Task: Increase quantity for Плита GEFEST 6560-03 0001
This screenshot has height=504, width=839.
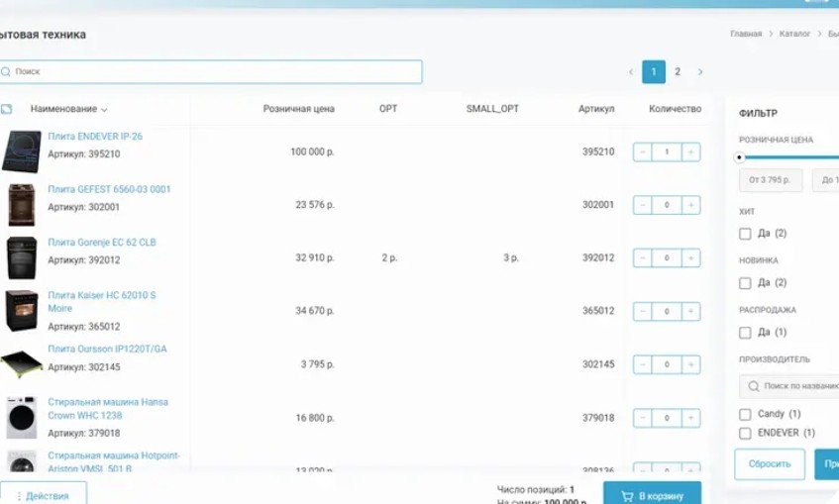Action: 690,205
